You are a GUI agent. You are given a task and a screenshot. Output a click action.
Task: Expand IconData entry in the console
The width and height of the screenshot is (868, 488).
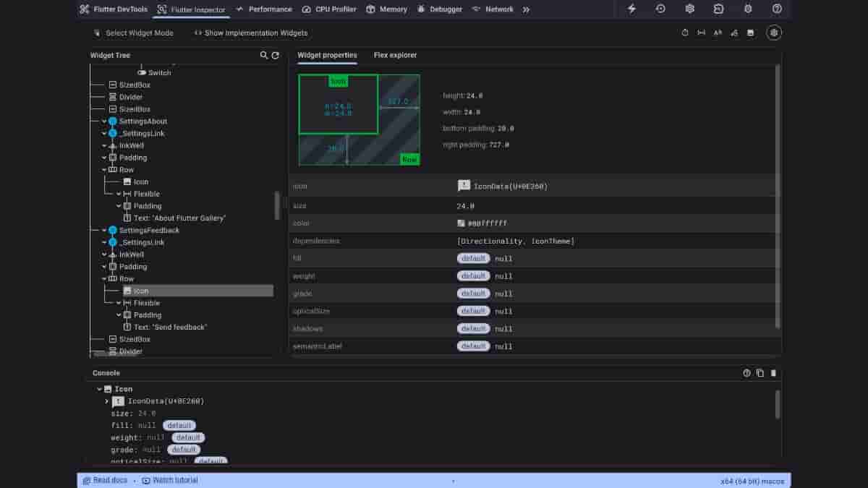tap(107, 401)
